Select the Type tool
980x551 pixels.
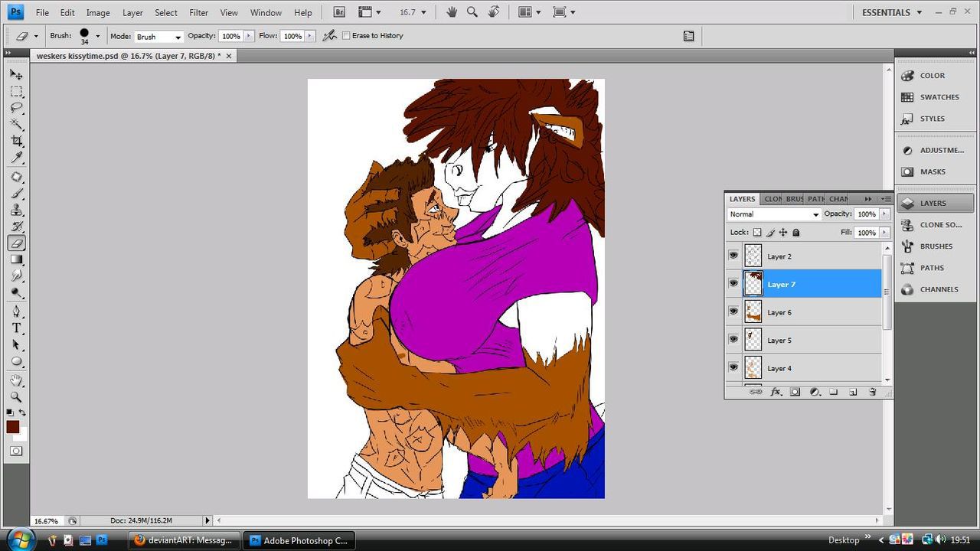(16, 328)
